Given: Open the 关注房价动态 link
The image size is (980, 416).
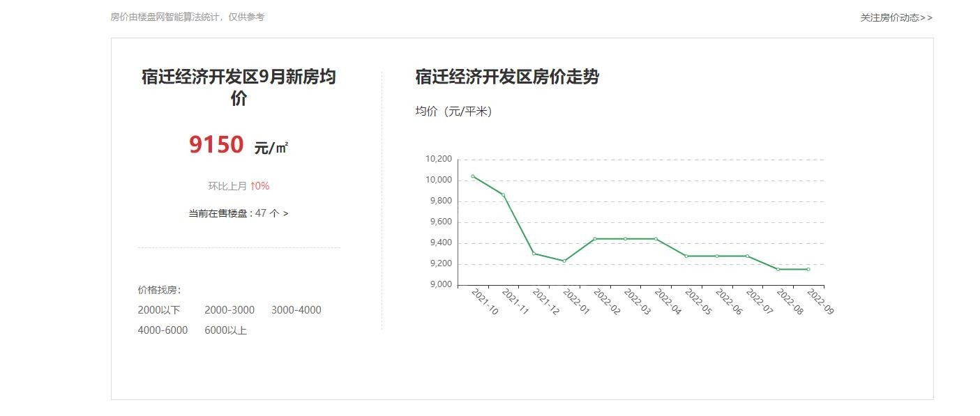Looking at the screenshot, I should click(896, 17).
